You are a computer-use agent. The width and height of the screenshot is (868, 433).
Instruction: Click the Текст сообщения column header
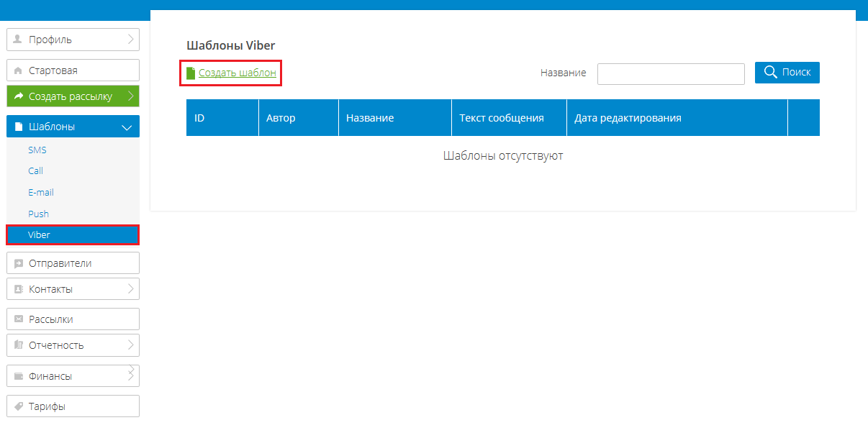coord(510,118)
